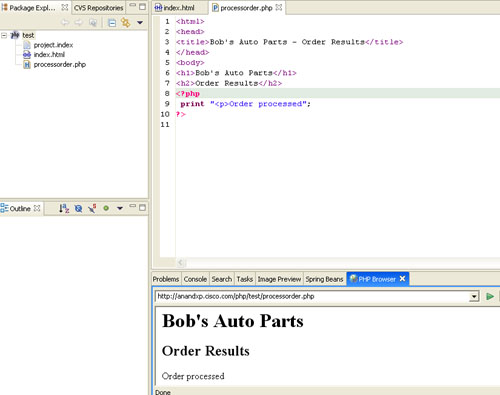
Task: Switch to index.html editor tab
Action: (x=179, y=8)
